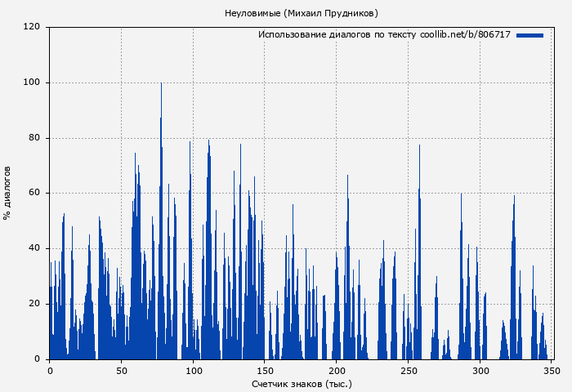This screenshot has width=572, height=392.
Task: Click the y-axis tick label '40'
Action: tap(34, 249)
